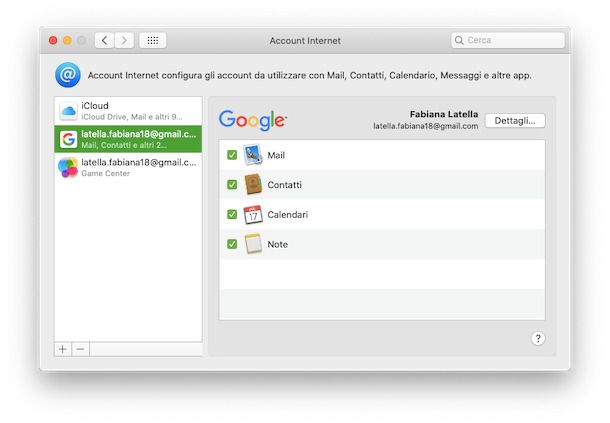Image resolution: width=610 pixels, height=423 pixels.
Task: Click the Google G icon in sidebar
Action: point(68,139)
